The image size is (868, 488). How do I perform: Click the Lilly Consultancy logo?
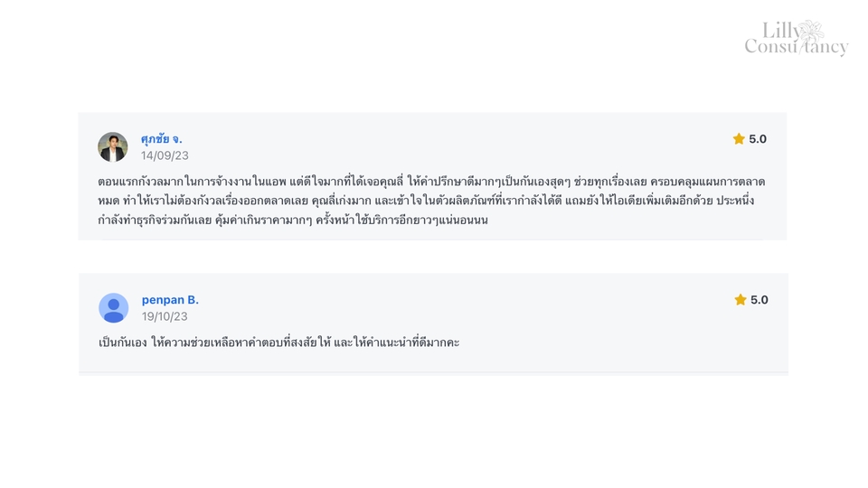pyautogui.click(x=796, y=38)
